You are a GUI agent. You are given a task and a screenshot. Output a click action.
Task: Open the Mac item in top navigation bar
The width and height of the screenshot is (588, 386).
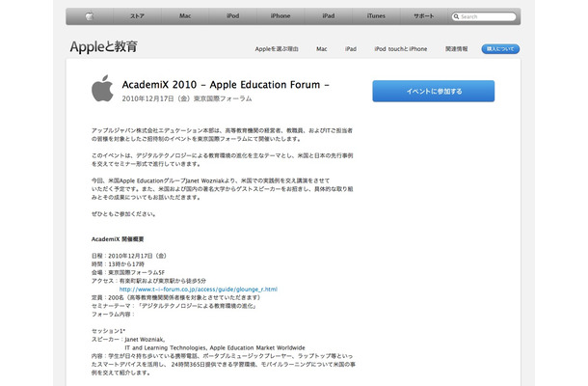185,16
